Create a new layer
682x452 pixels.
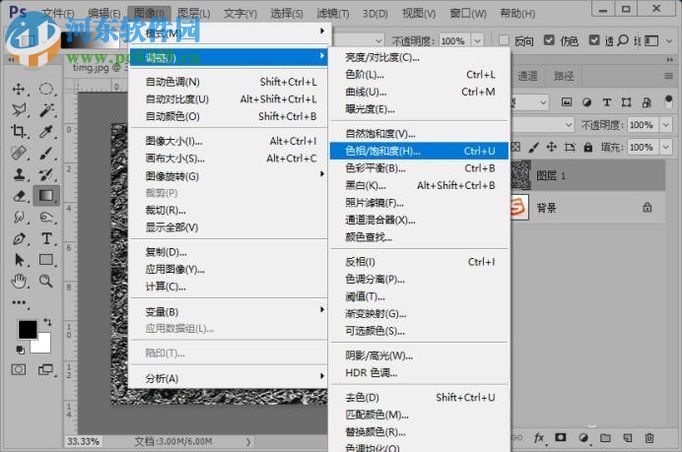(627, 438)
